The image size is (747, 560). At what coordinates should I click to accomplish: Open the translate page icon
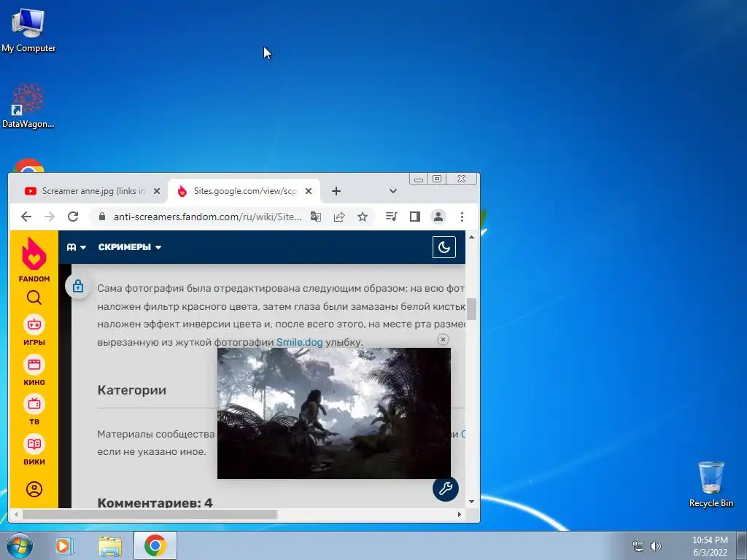(315, 217)
